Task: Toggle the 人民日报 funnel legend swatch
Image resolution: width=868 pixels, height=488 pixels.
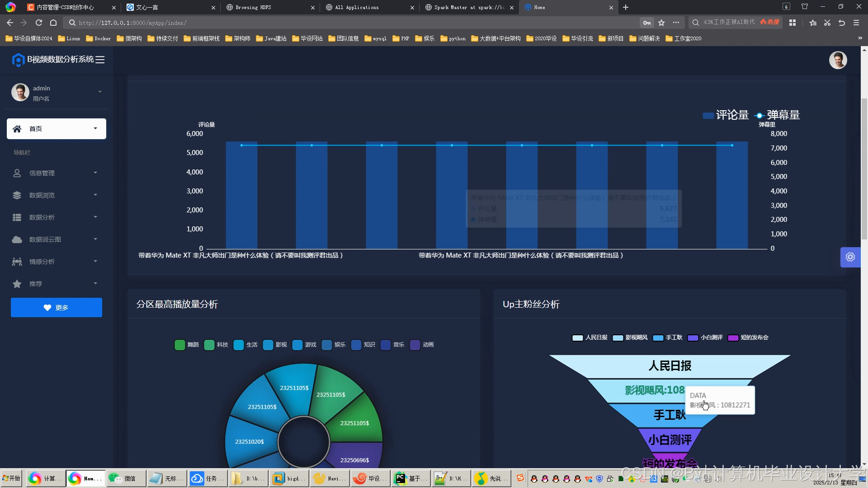Action: [577, 338]
